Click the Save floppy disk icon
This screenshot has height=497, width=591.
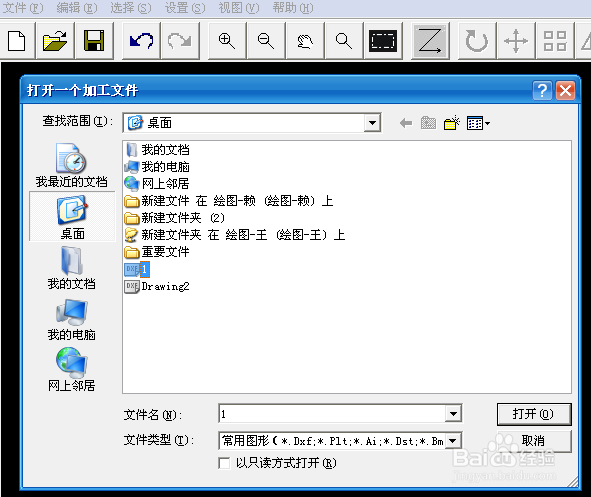tap(94, 41)
